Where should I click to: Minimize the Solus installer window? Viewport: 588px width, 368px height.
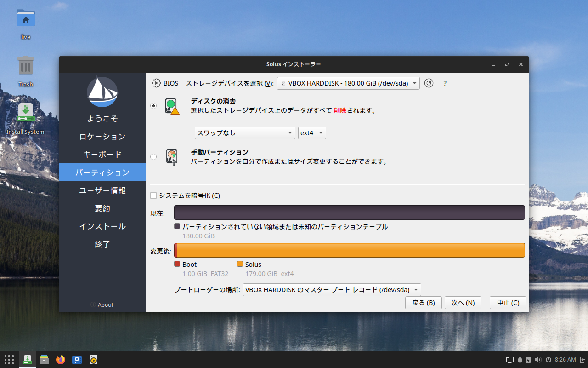[493, 64]
